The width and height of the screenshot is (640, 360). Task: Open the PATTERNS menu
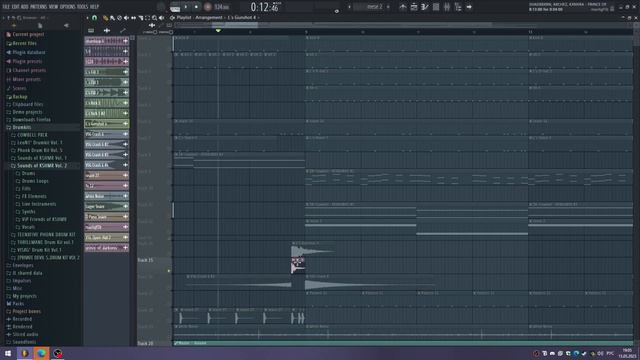click(x=38, y=7)
